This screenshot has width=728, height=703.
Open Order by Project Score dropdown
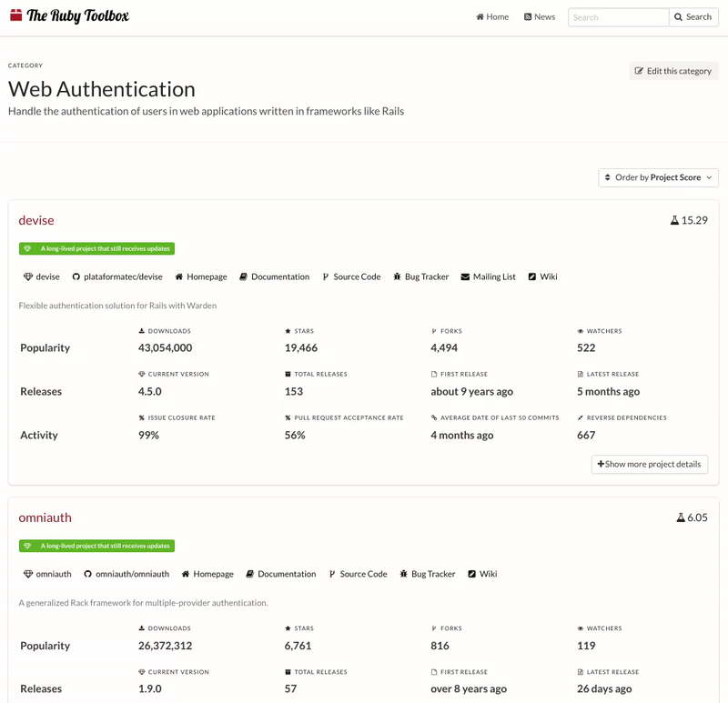pos(658,177)
